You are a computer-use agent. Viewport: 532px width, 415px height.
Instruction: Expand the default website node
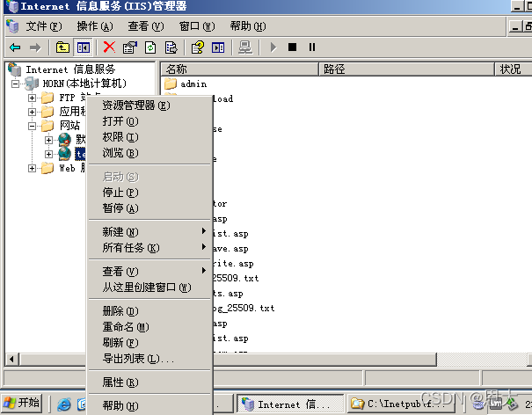tap(49, 140)
